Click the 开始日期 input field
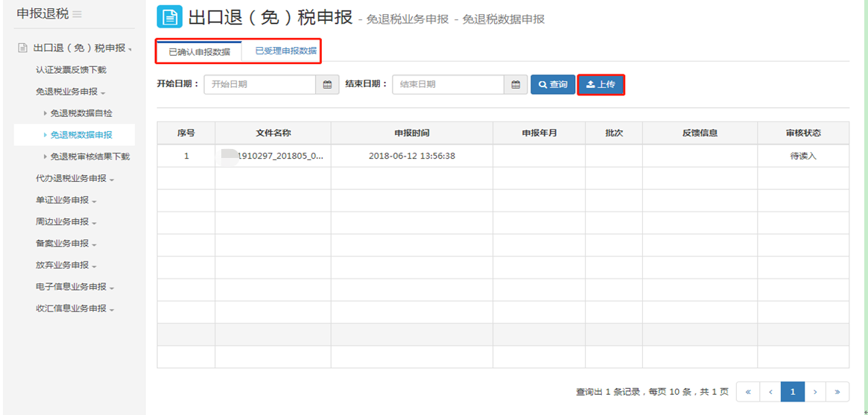Screen dimensions: 868x415 pos(260,85)
